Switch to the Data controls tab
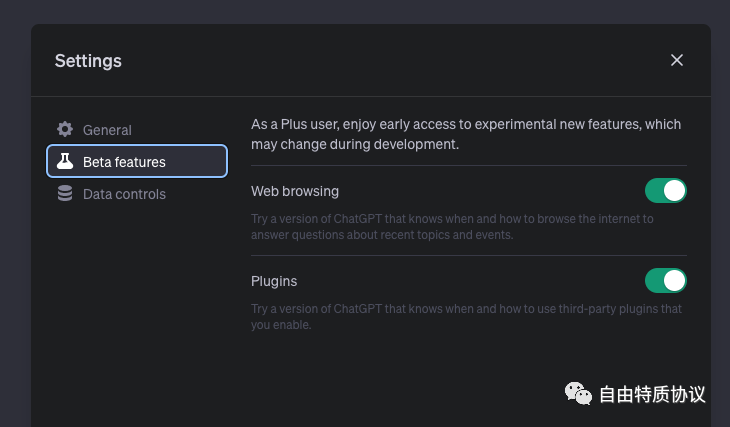Viewport: 730px width, 427px height. [x=124, y=194]
